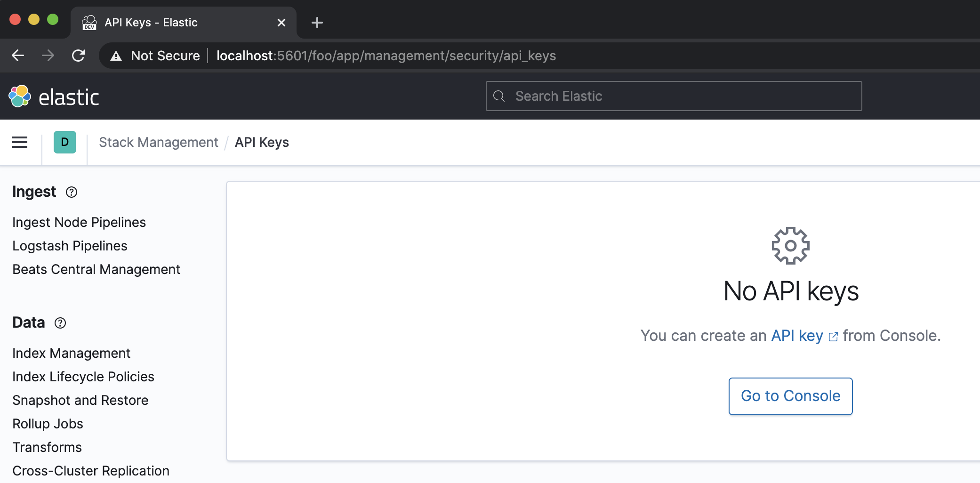This screenshot has width=980, height=483.
Task: Click the macOS green maximize window button
Action: (x=53, y=19)
